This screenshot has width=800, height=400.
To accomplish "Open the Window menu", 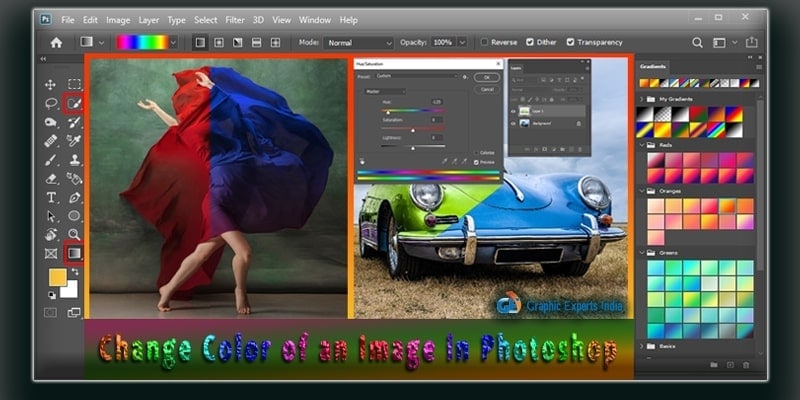I will coord(315,20).
